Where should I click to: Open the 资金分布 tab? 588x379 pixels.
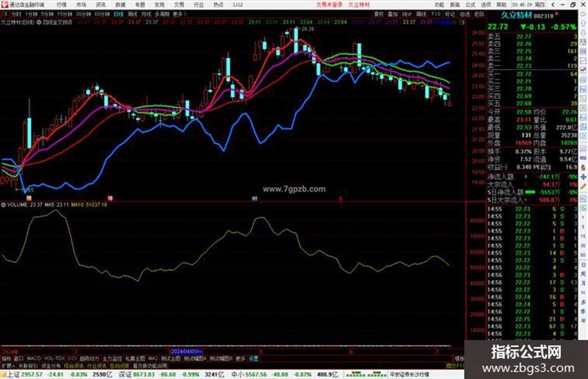click(x=51, y=366)
